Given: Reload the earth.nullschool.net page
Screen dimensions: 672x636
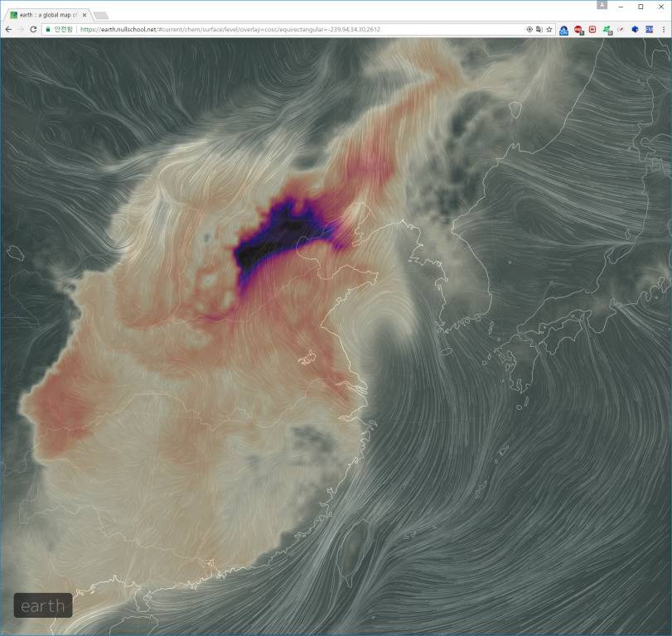Looking at the screenshot, I should coord(33,29).
